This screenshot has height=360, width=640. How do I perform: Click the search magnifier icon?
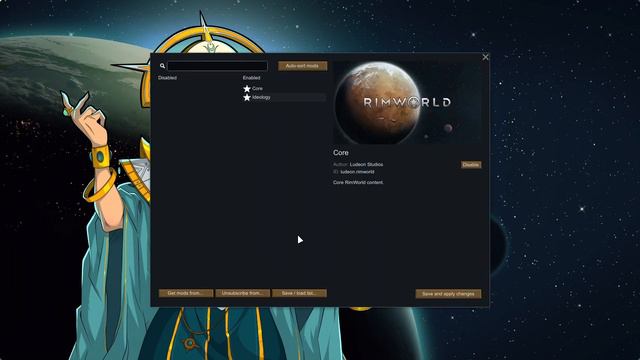tap(162, 66)
